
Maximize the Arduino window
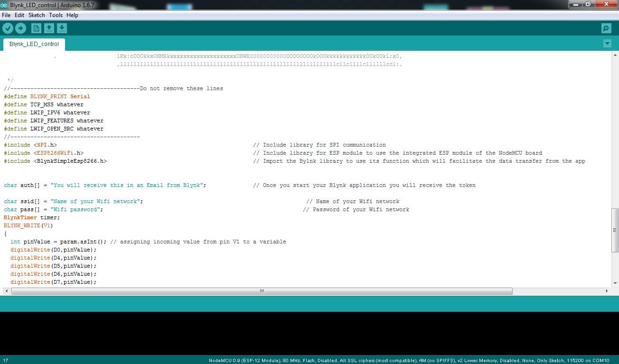click(x=588, y=4)
